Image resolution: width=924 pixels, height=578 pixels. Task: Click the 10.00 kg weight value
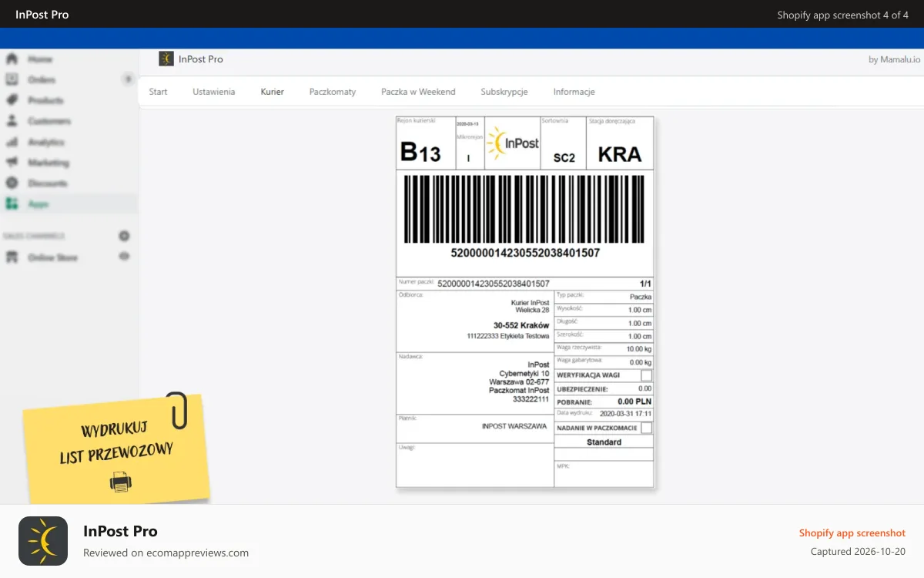pos(639,349)
